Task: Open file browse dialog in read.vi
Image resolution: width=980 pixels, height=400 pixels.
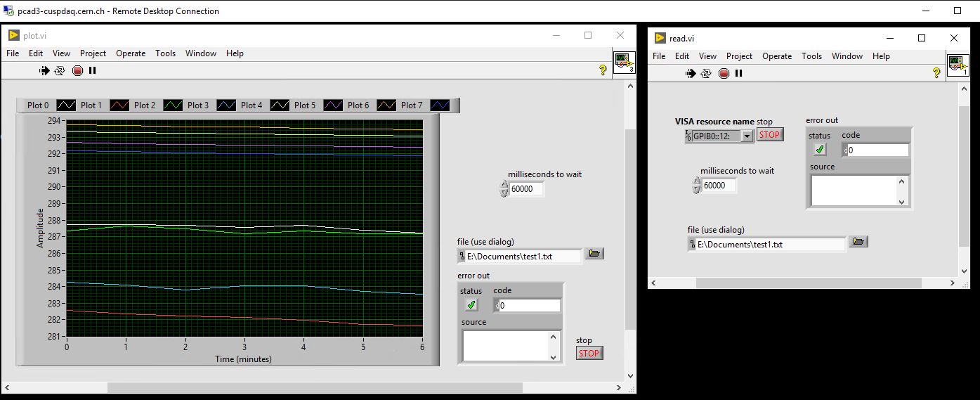Action: (x=858, y=242)
